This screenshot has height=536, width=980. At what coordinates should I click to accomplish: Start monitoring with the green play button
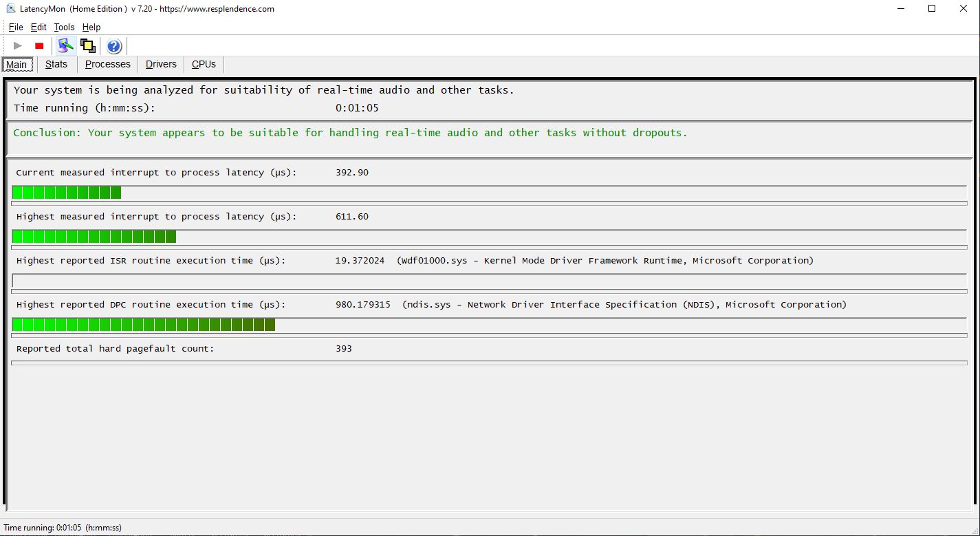pos(18,46)
